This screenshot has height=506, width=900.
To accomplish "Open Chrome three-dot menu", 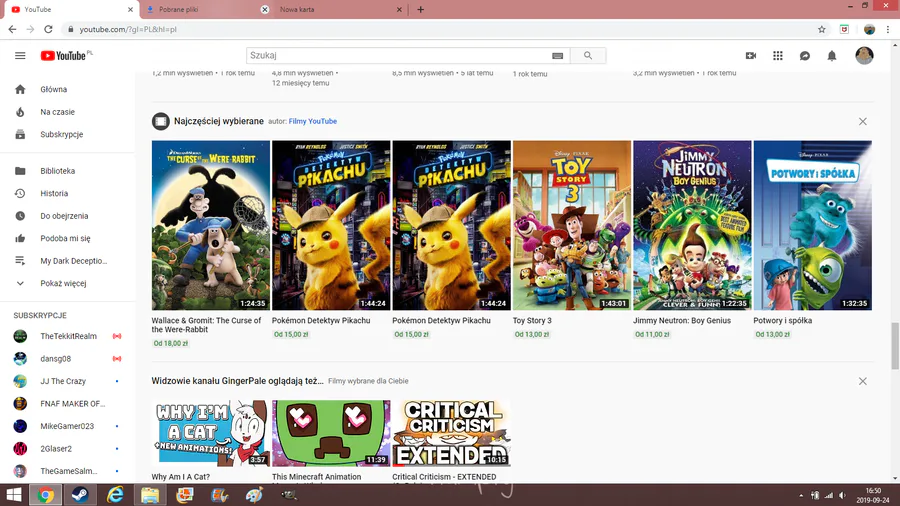I will (888, 29).
